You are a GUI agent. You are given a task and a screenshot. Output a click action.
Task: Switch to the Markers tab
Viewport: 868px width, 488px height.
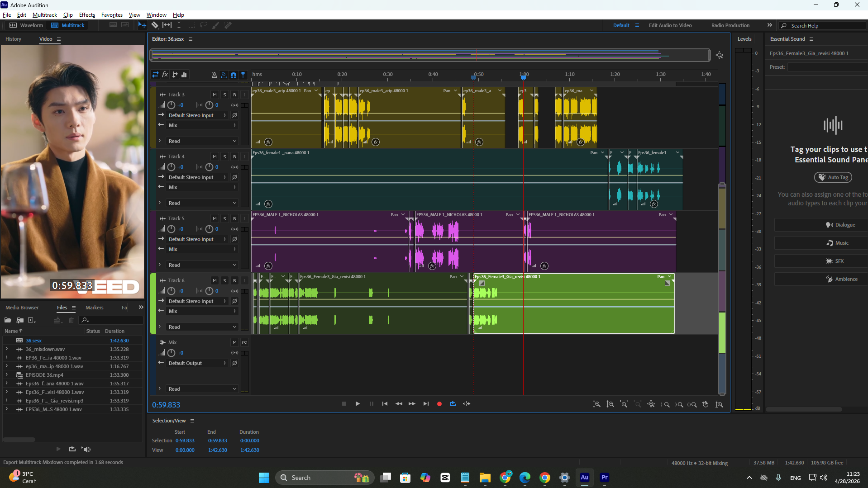pyautogui.click(x=95, y=308)
